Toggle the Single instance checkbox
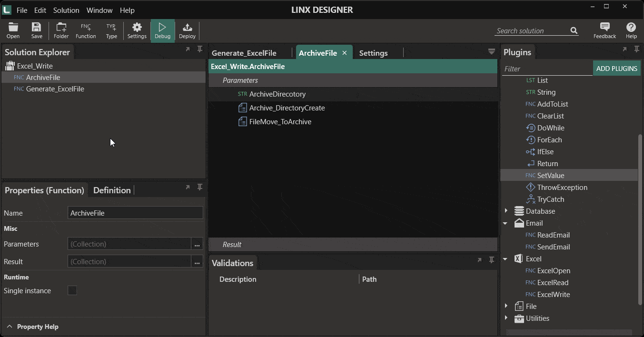The height and width of the screenshot is (337, 644). click(x=72, y=290)
